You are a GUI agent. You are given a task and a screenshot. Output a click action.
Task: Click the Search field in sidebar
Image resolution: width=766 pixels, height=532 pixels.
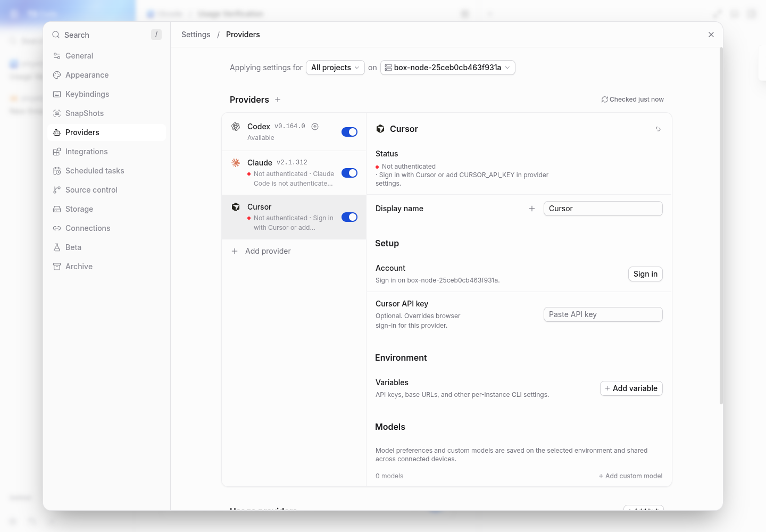pyautogui.click(x=106, y=35)
